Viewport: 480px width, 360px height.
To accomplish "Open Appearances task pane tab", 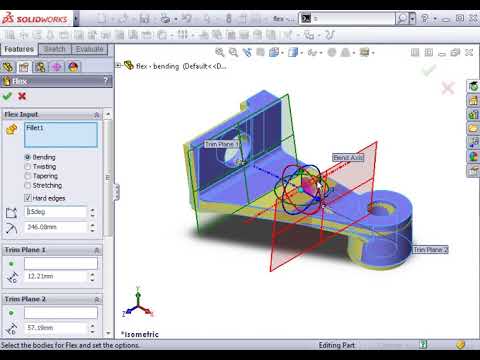I will [x=473, y=156].
